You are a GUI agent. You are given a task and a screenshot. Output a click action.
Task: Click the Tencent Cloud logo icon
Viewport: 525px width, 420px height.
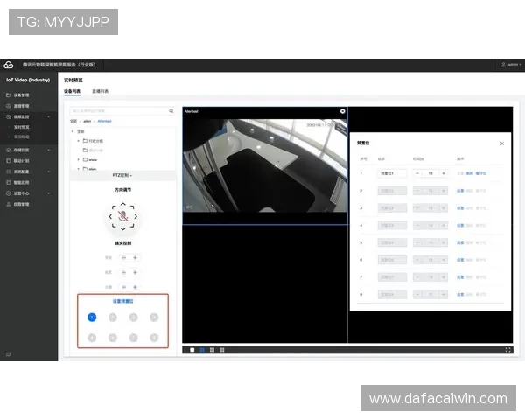coord(9,65)
